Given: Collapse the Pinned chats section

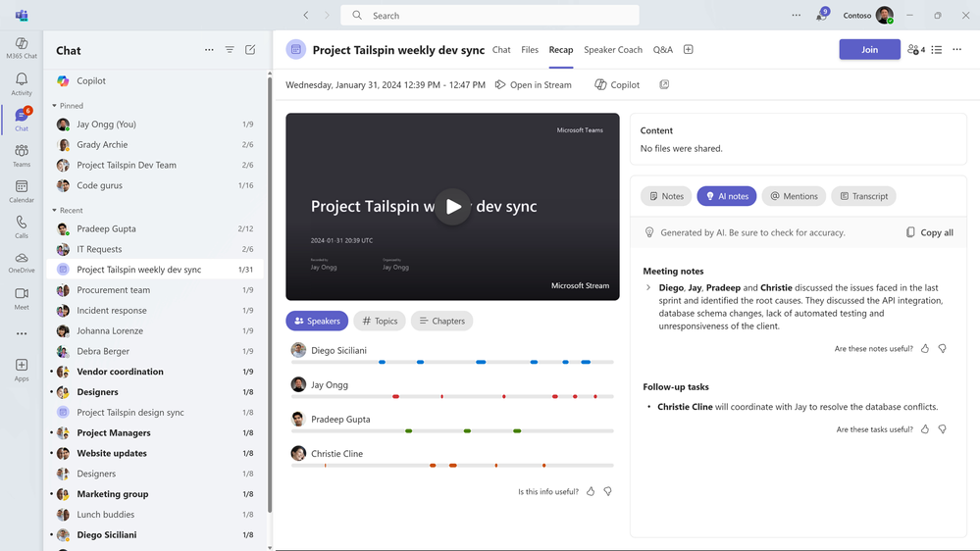Looking at the screenshot, I should pyautogui.click(x=54, y=106).
